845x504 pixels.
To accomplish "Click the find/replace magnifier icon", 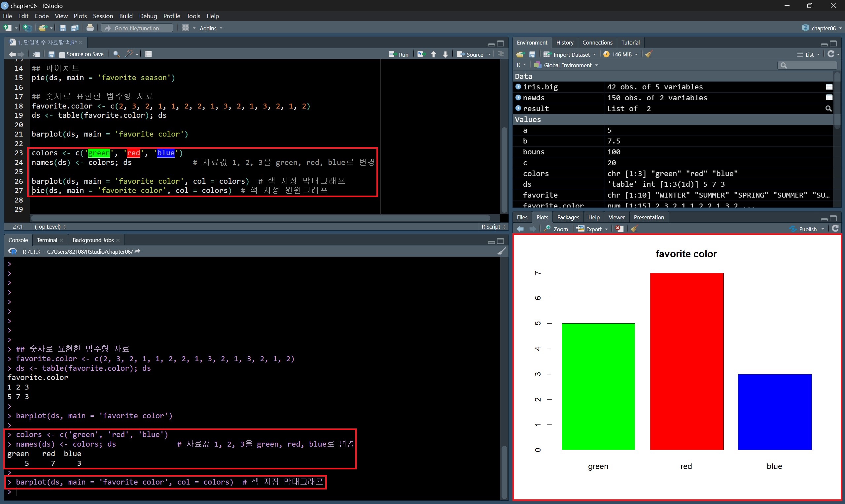I will tap(116, 54).
